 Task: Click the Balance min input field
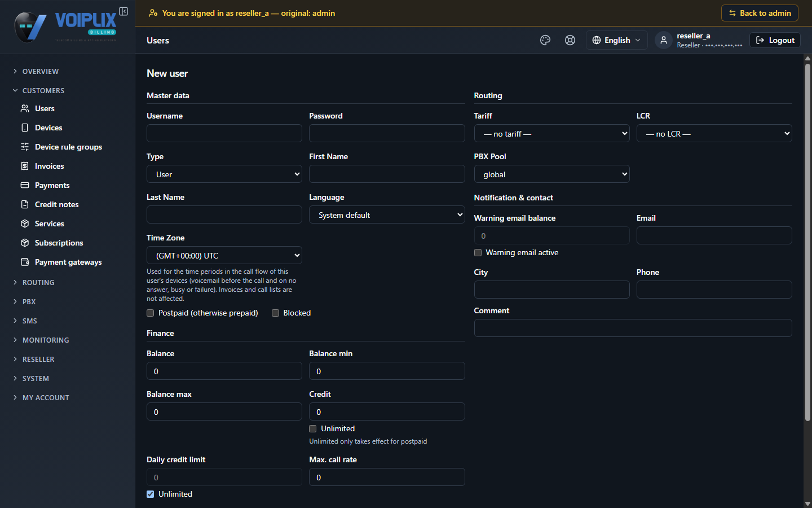click(387, 371)
